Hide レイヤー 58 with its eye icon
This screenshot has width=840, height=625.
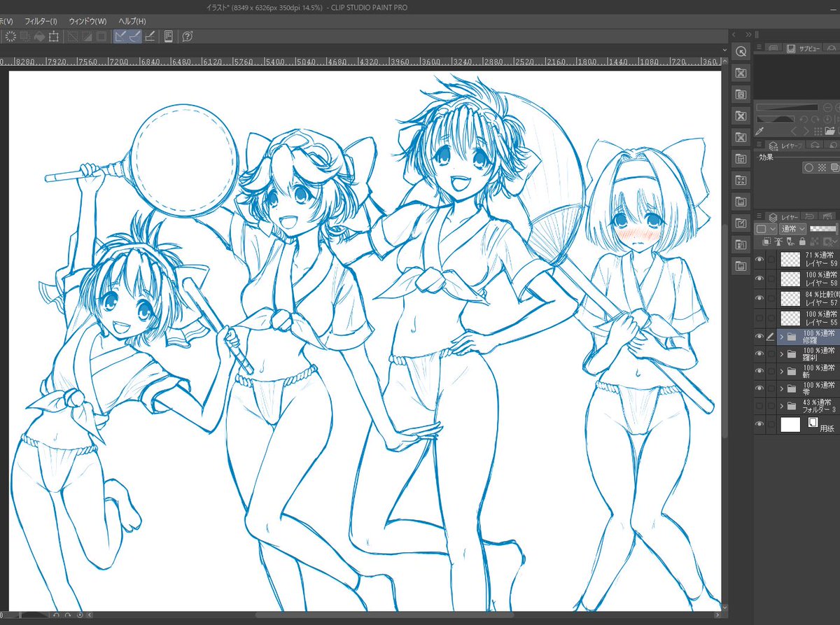pos(759,279)
